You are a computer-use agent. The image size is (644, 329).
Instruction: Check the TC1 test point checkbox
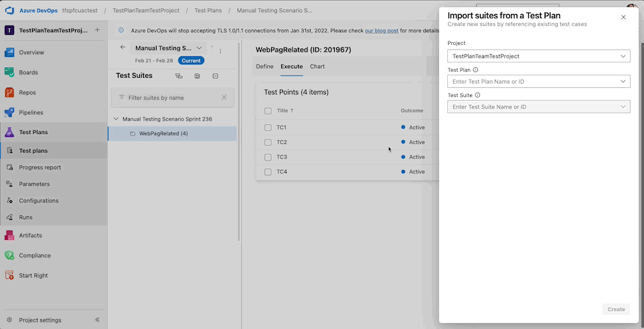tap(268, 127)
